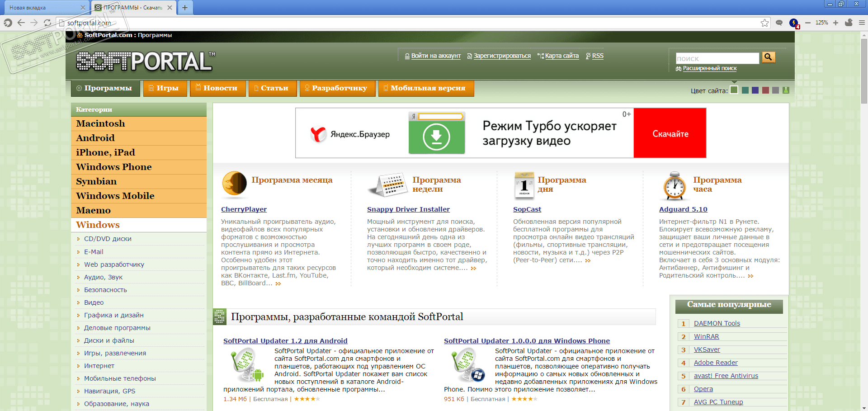Click the round browser icon left of back arrow
The width and height of the screenshot is (868, 411).
coord(8,23)
